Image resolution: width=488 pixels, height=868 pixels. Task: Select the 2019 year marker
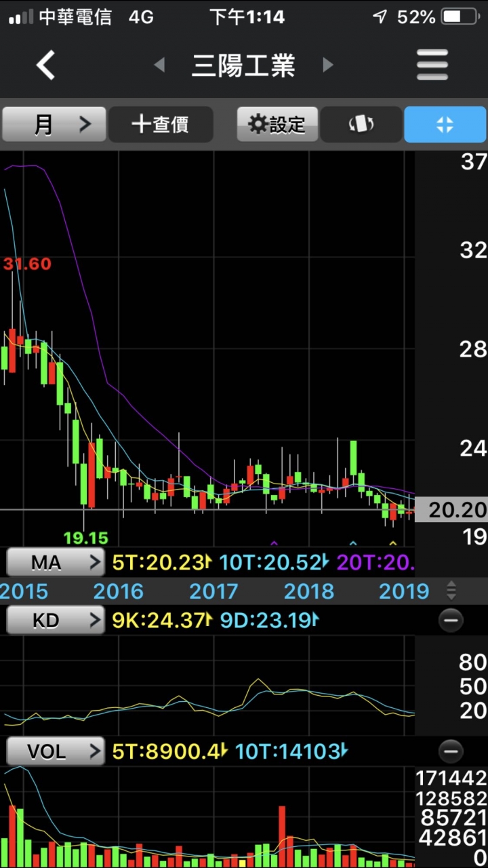pos(404,591)
